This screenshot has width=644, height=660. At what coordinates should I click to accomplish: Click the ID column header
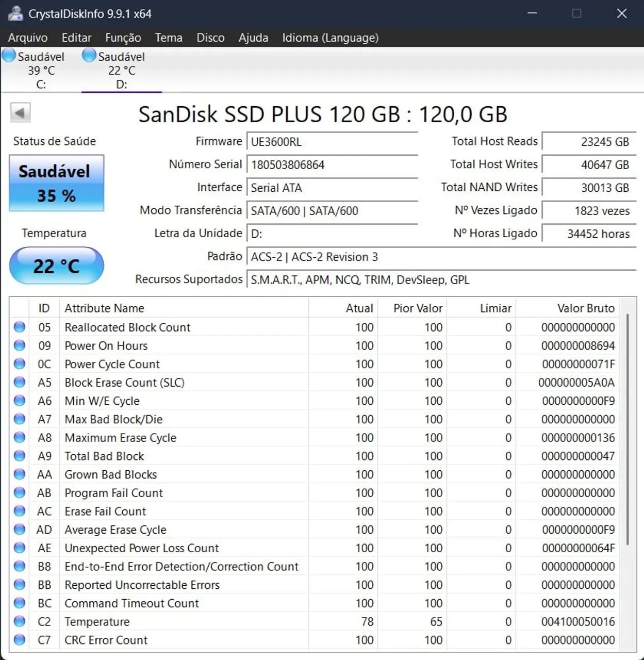click(44, 308)
